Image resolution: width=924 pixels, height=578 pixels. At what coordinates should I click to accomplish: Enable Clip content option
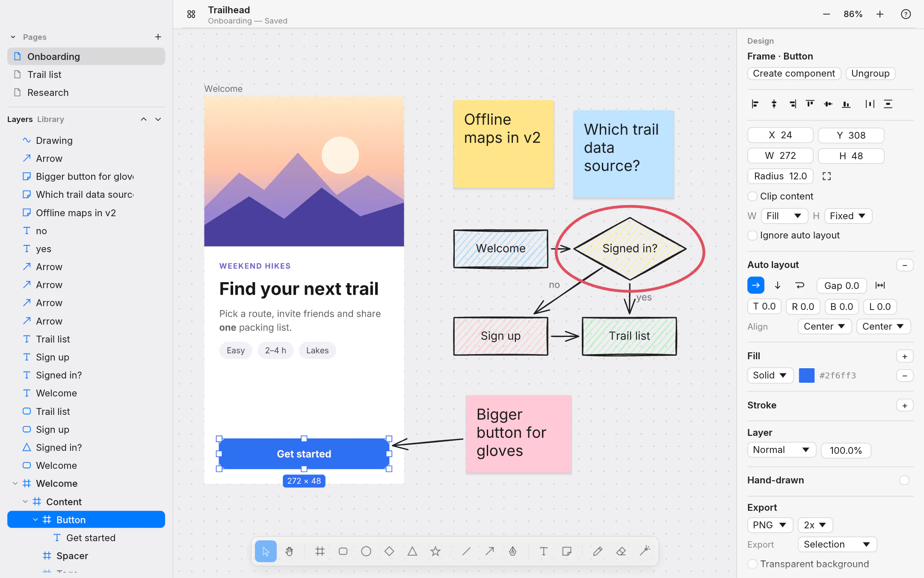pyautogui.click(x=752, y=196)
